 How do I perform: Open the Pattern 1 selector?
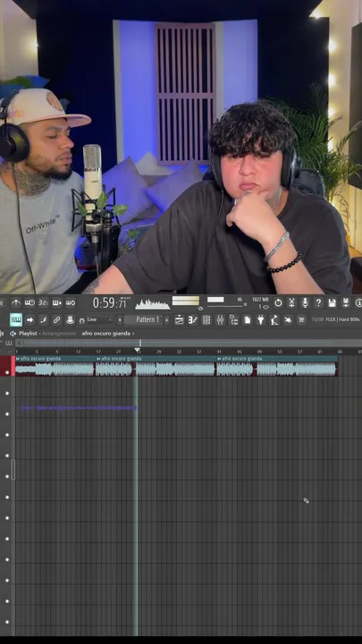pos(143,319)
